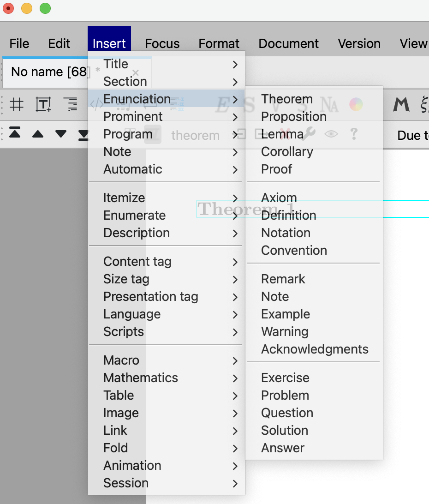Click the go-to-top arrow icon

click(15, 134)
